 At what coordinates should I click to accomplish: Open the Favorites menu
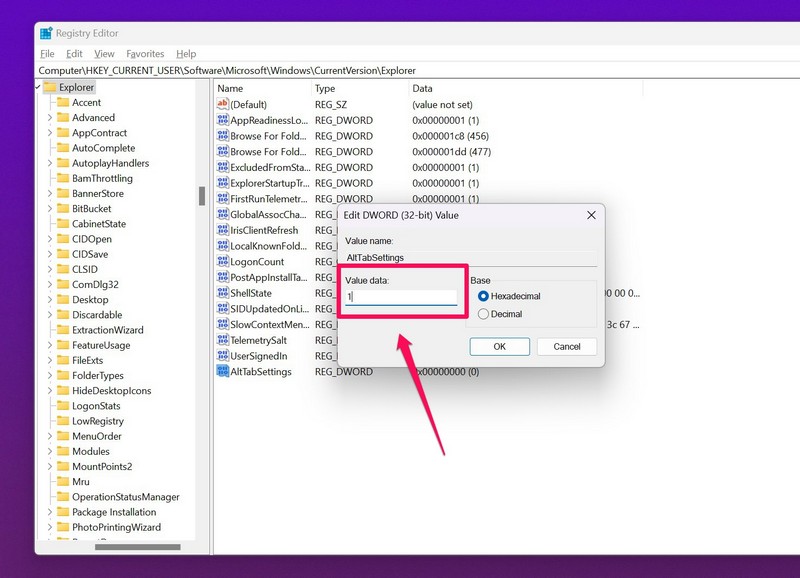(145, 54)
